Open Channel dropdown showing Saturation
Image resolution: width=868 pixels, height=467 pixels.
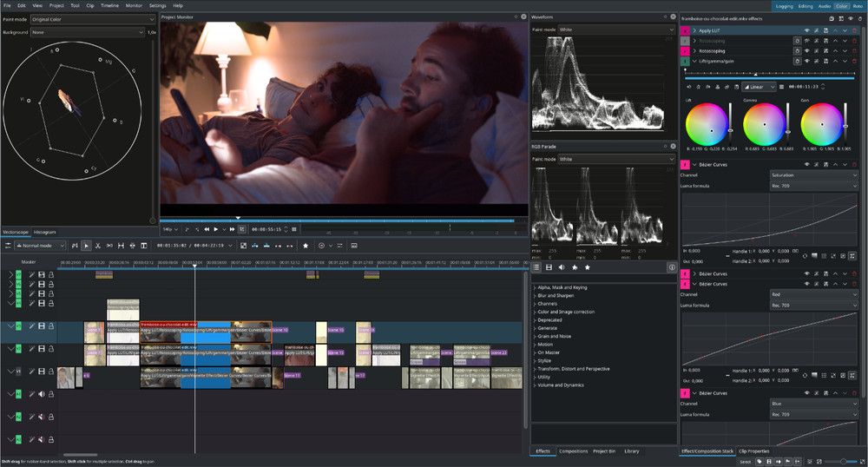click(x=814, y=174)
